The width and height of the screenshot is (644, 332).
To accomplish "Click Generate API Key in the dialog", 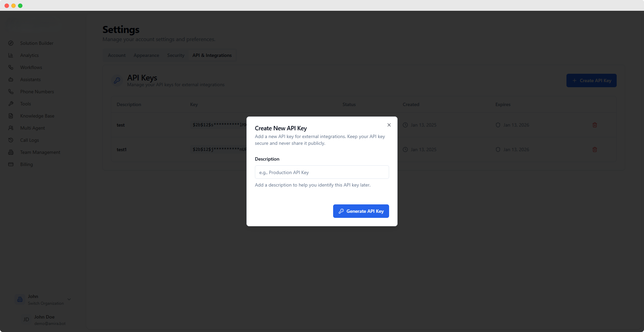I will click(360, 211).
